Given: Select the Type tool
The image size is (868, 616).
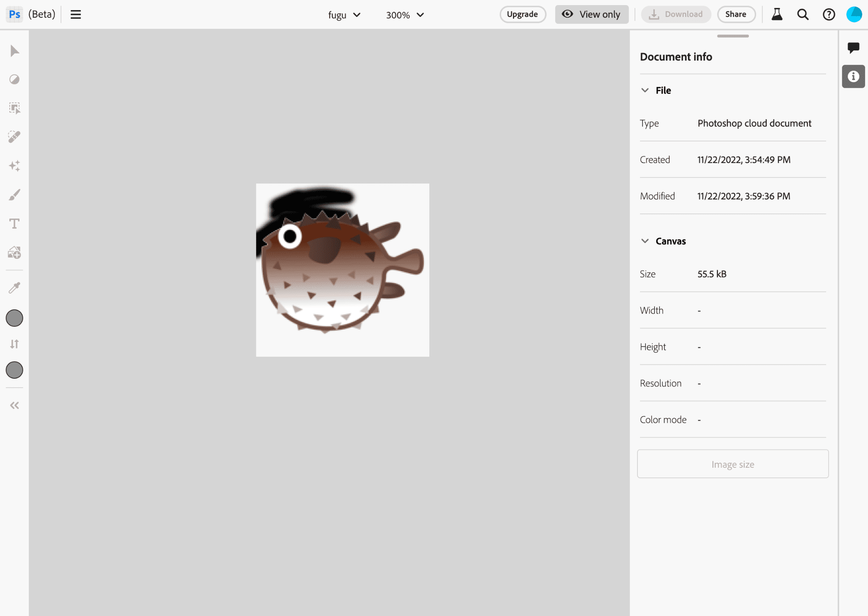Looking at the screenshot, I should (15, 223).
